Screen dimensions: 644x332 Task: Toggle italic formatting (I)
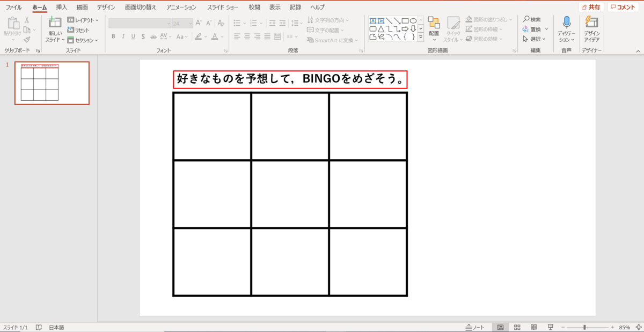coord(123,36)
